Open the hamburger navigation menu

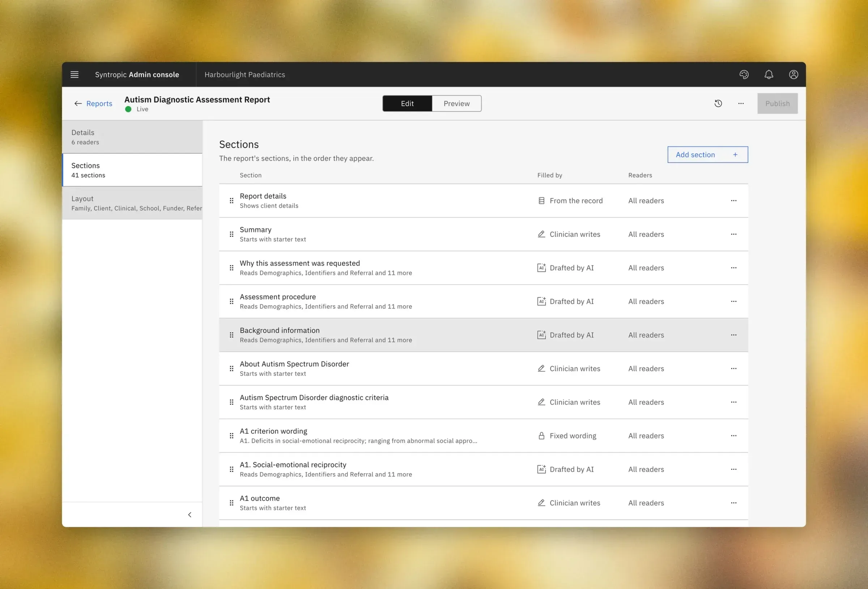point(75,74)
